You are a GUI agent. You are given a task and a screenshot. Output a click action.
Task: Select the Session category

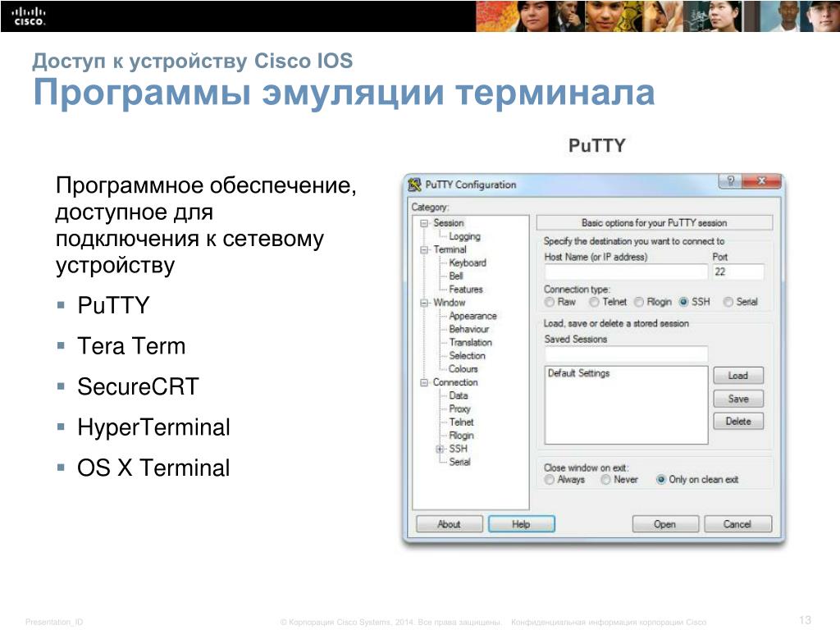449,223
